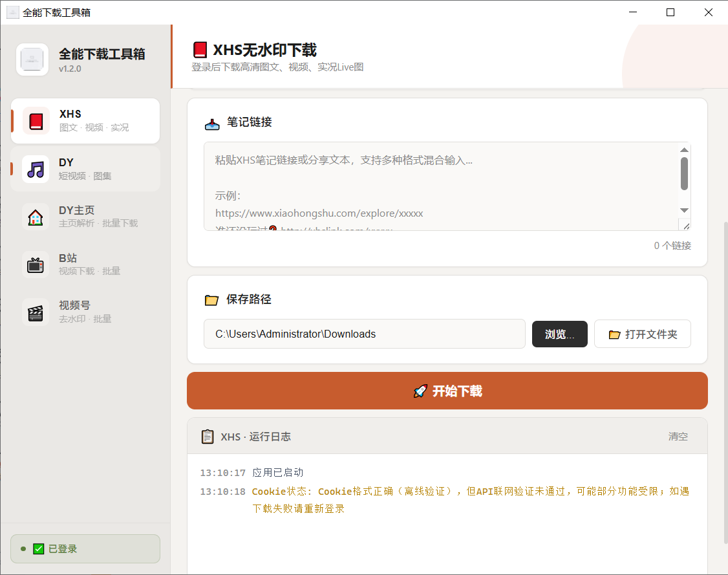Click the run log clipboard icon
The height and width of the screenshot is (575, 728).
click(208, 437)
